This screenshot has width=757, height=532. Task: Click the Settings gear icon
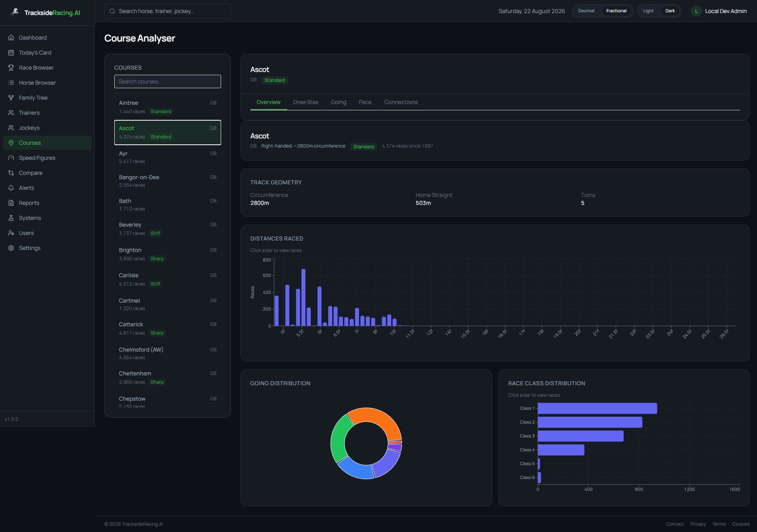[11, 248]
